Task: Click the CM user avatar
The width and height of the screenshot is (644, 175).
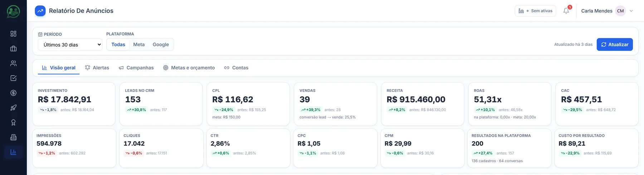Action: click(620, 11)
